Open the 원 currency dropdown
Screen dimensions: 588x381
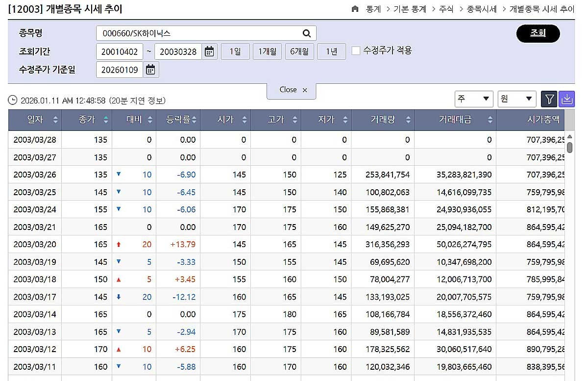pos(517,99)
